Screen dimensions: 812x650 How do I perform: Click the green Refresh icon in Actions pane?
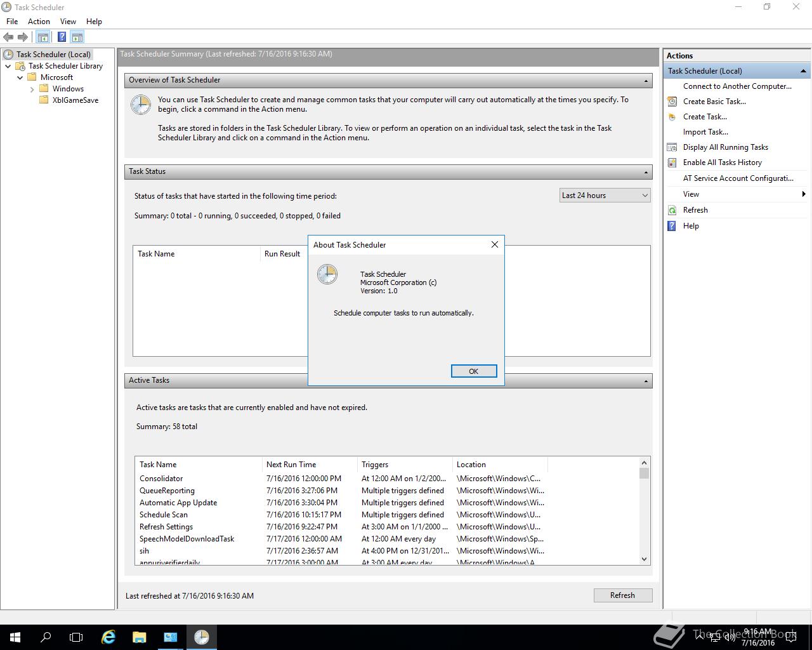click(672, 210)
